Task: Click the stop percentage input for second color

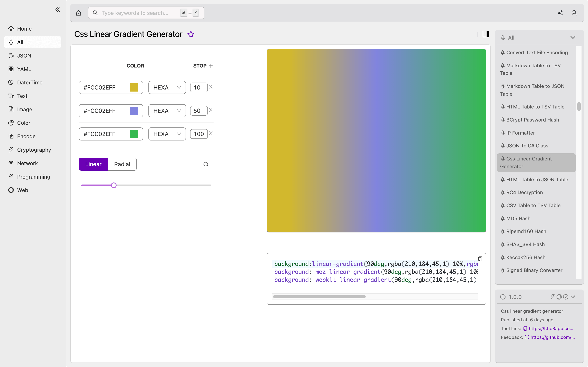Action: click(x=198, y=110)
